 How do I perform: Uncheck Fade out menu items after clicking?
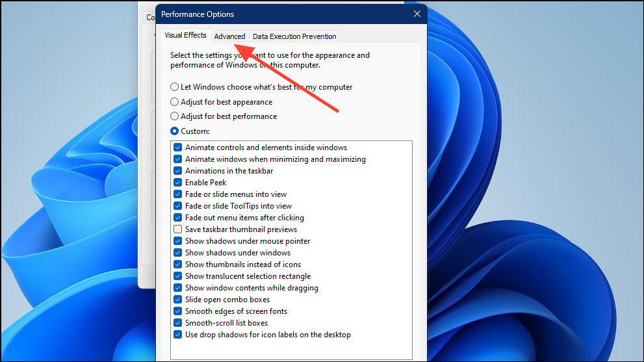(x=178, y=218)
